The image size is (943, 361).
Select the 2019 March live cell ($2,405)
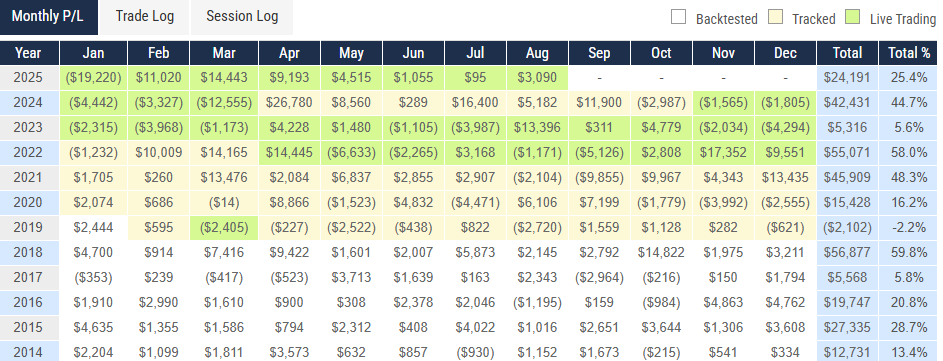pyautogui.click(x=224, y=228)
